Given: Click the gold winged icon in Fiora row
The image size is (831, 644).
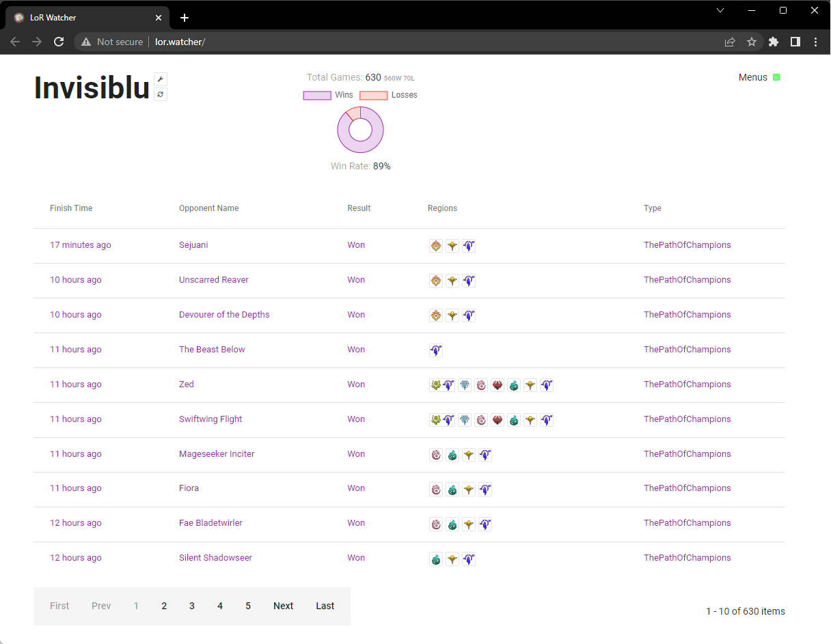Looking at the screenshot, I should (469, 490).
